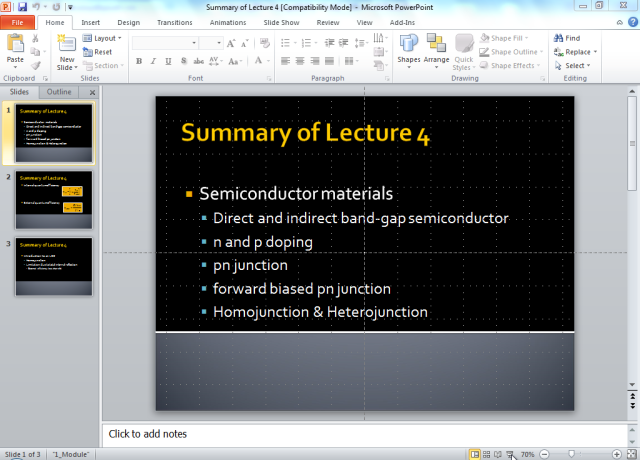Image resolution: width=640 pixels, height=460 pixels.
Task: Click the Reset slide button
Action: pyautogui.click(x=97, y=52)
